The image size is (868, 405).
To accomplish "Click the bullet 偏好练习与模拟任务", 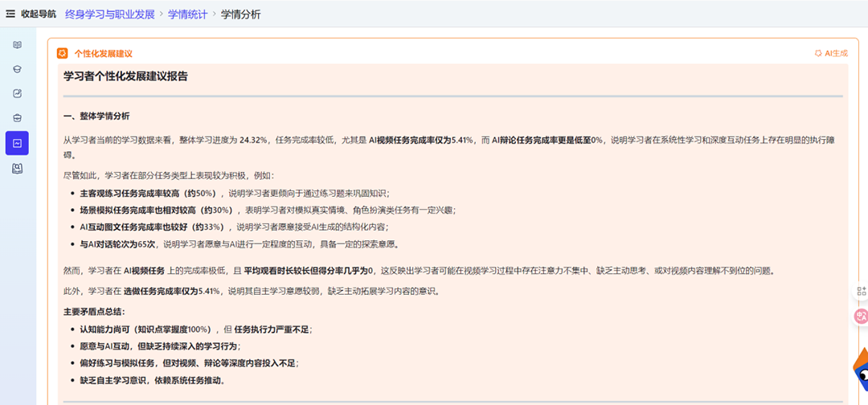I will pyautogui.click(x=189, y=363).
